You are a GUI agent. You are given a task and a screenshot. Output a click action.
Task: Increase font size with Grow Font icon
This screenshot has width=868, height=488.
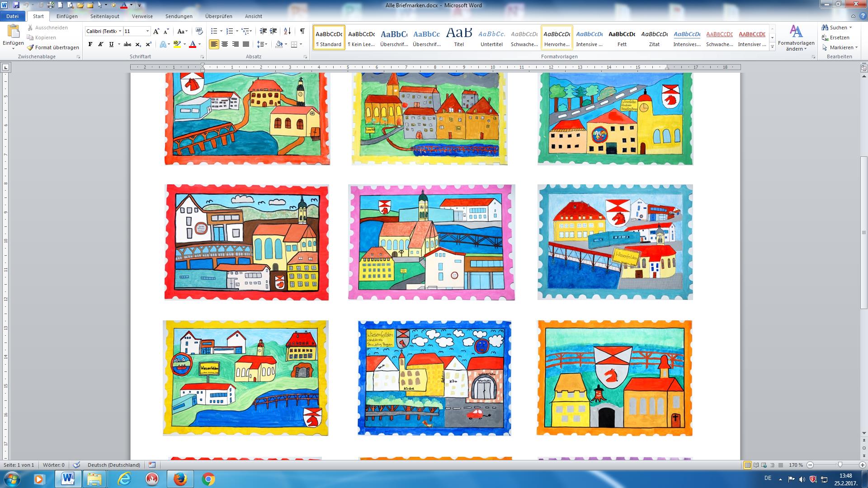click(x=156, y=31)
